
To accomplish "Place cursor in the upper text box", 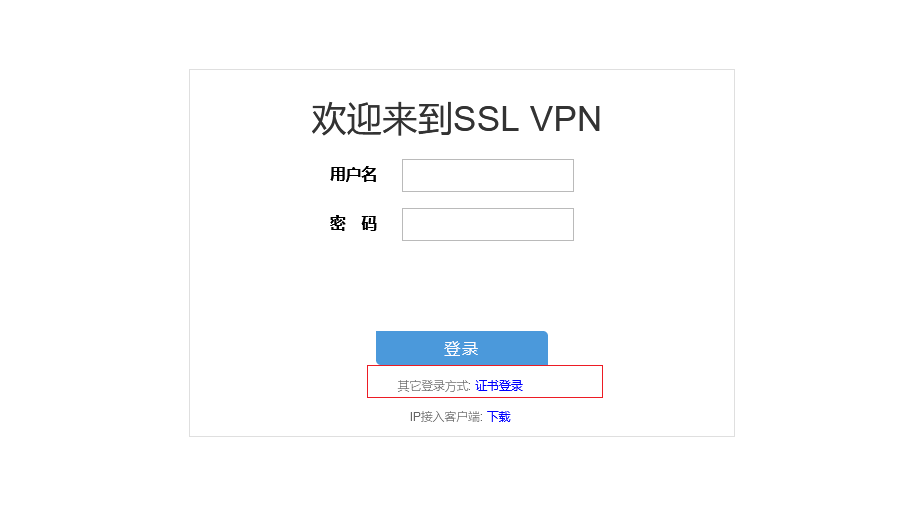I will coord(488,175).
